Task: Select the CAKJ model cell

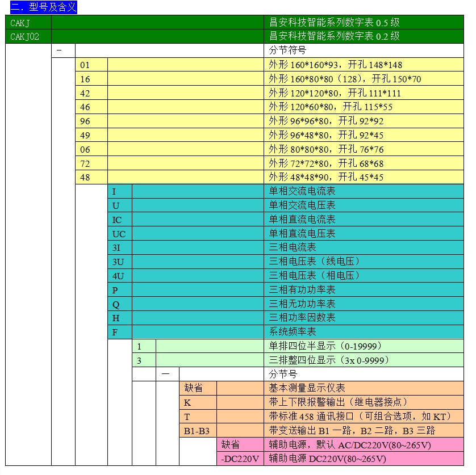Action: pos(28,23)
